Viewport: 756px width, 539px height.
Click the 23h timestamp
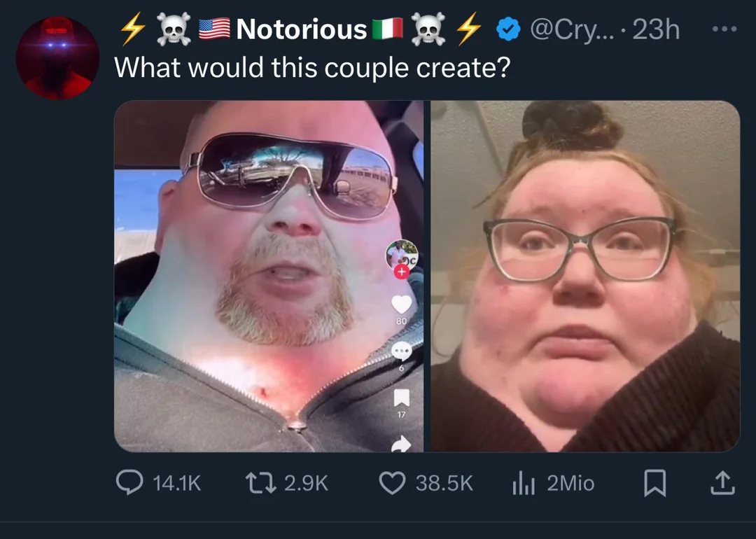(656, 29)
